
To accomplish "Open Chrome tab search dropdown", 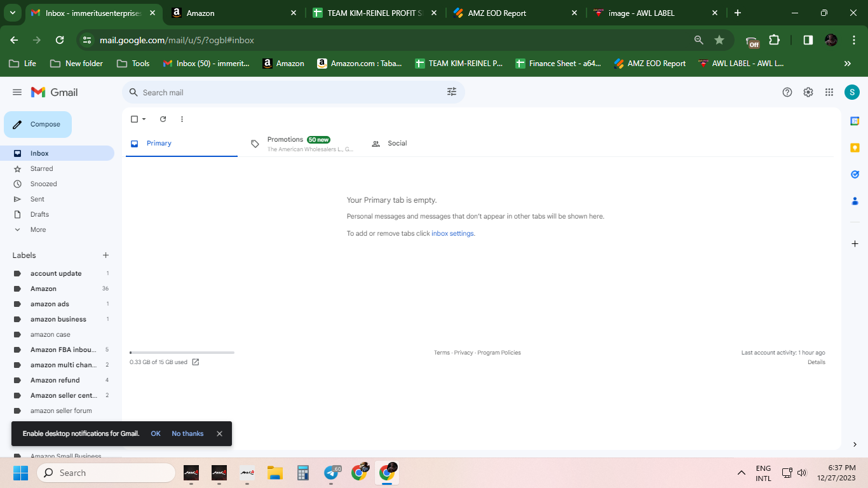I will click(x=13, y=13).
